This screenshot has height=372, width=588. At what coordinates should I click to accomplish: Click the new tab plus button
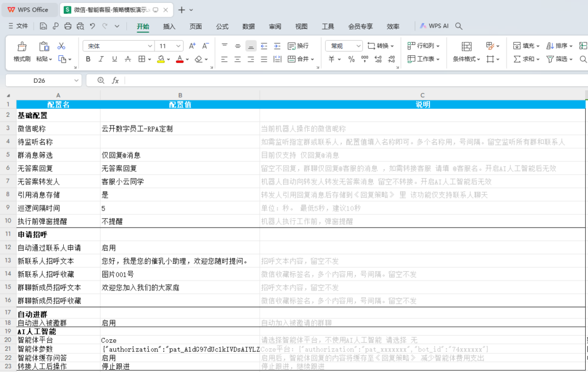[181, 10]
